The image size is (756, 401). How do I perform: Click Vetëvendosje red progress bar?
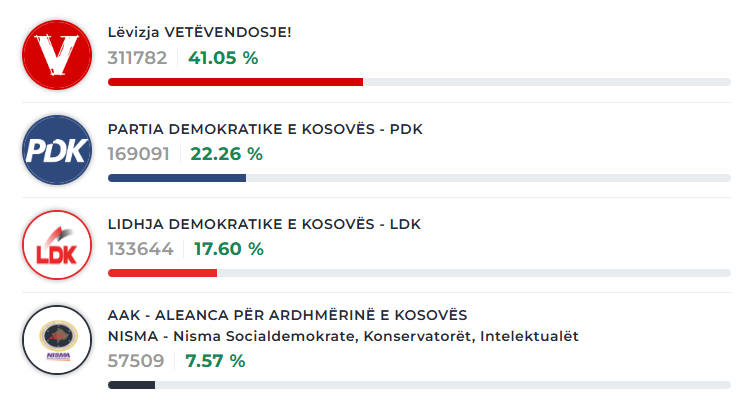tap(235, 82)
